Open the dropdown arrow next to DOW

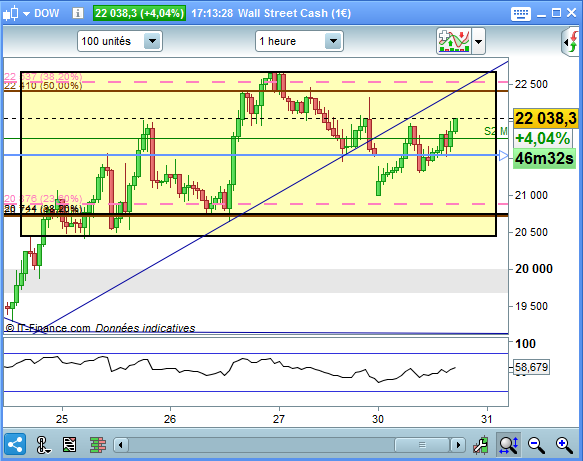click(26, 14)
